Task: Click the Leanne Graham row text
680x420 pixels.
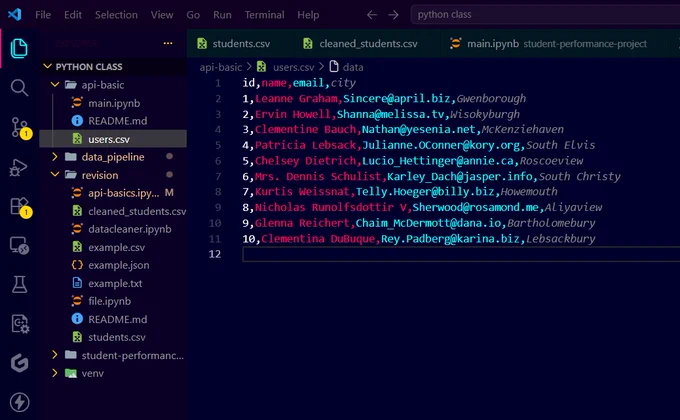Action: 384,98
